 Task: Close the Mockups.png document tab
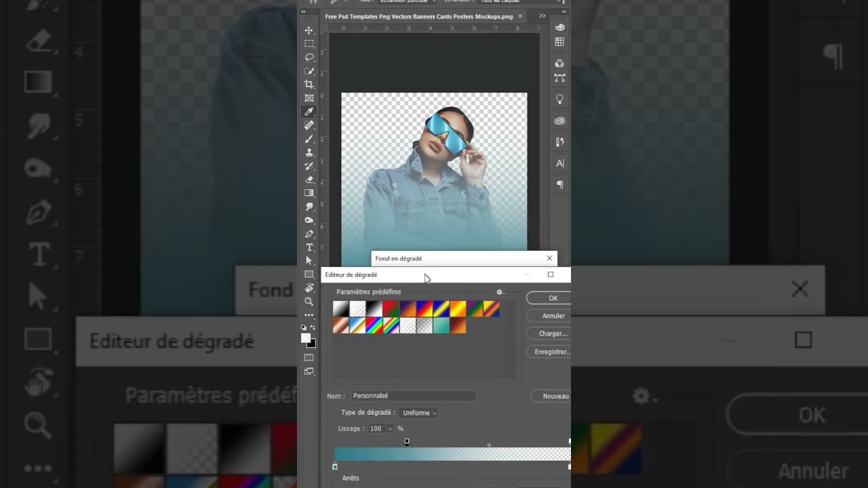coord(520,16)
